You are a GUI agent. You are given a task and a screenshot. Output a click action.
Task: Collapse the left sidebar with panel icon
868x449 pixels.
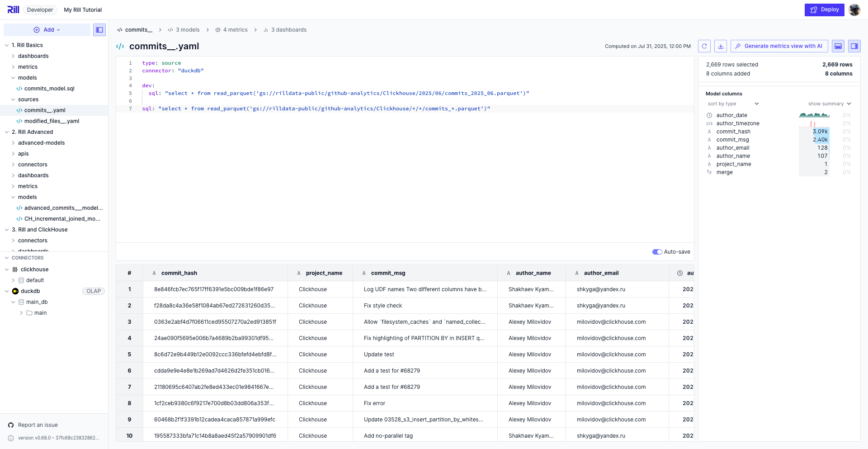click(x=99, y=29)
